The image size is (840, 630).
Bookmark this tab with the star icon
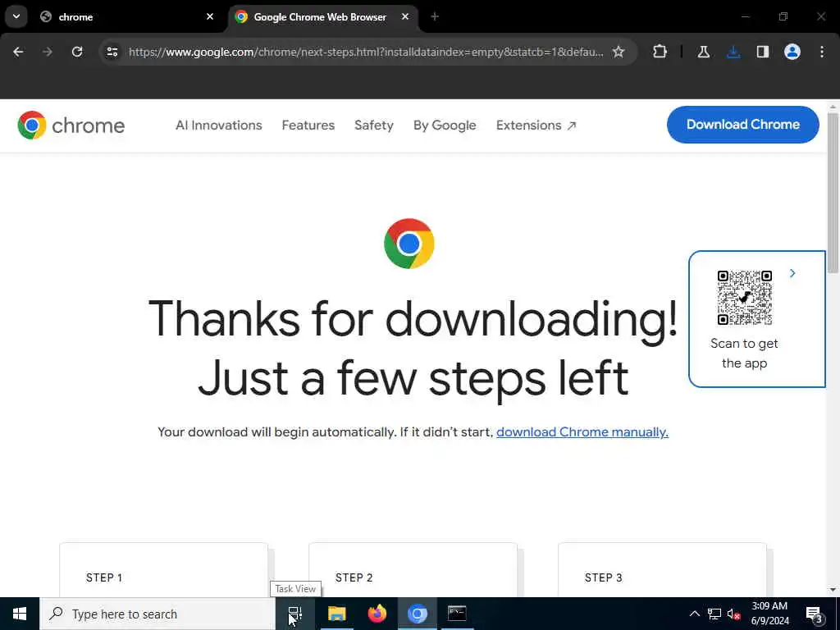coord(619,52)
